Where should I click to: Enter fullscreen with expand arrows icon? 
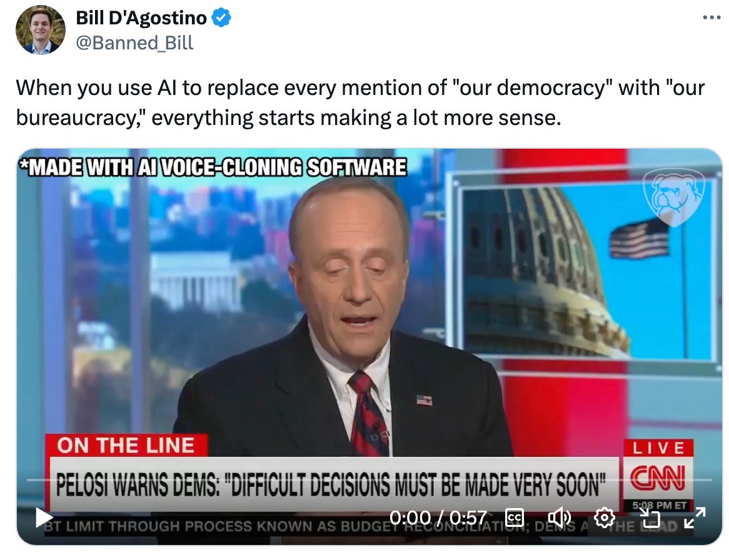point(695,517)
